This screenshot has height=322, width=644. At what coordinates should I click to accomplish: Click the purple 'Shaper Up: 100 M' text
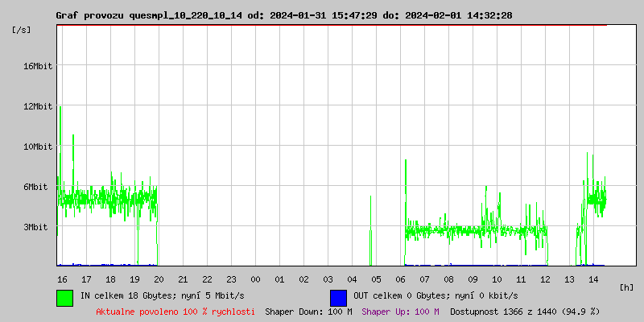[400, 311]
